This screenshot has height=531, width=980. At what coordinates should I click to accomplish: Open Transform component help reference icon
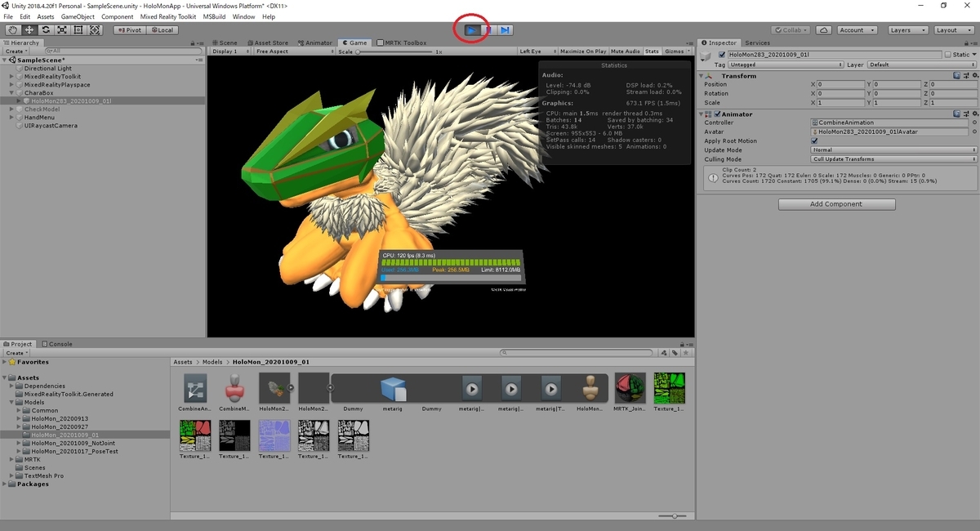(957, 76)
